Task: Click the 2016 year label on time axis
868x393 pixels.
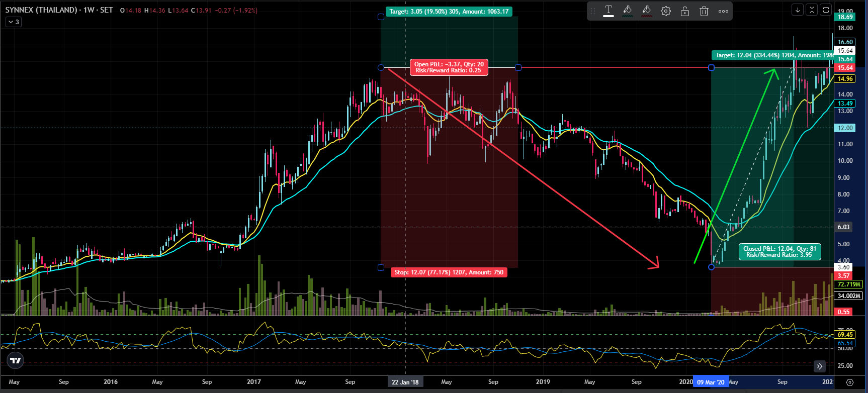Action: tap(111, 382)
